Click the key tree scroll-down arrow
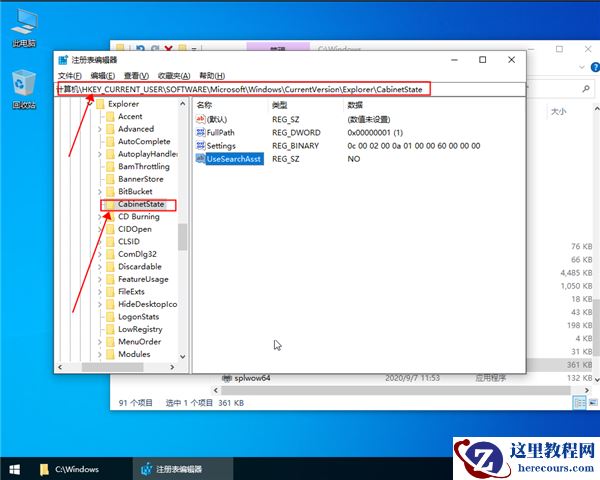The width and height of the screenshot is (600, 480). pos(183,356)
